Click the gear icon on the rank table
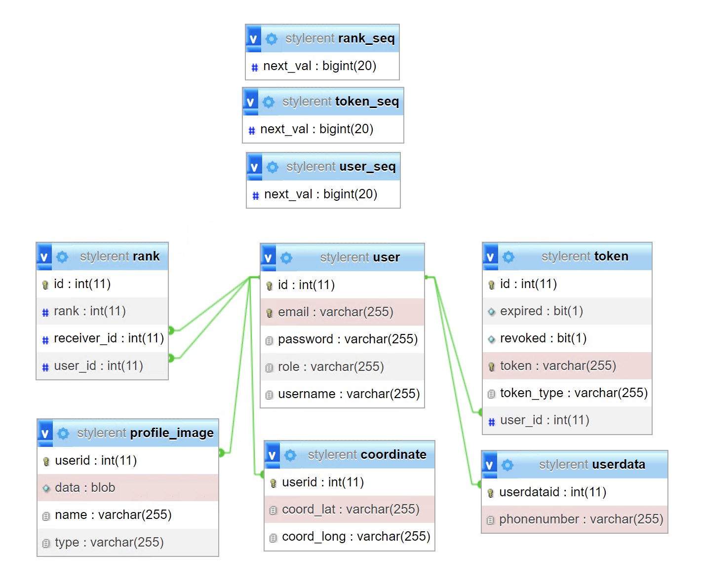This screenshot has height=588, width=701. pyautogui.click(x=62, y=257)
